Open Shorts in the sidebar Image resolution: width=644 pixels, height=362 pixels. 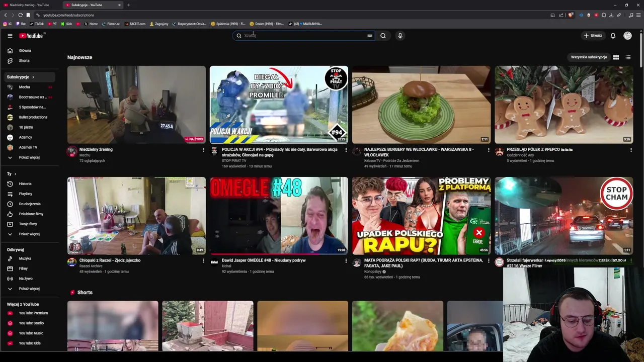click(31, 61)
